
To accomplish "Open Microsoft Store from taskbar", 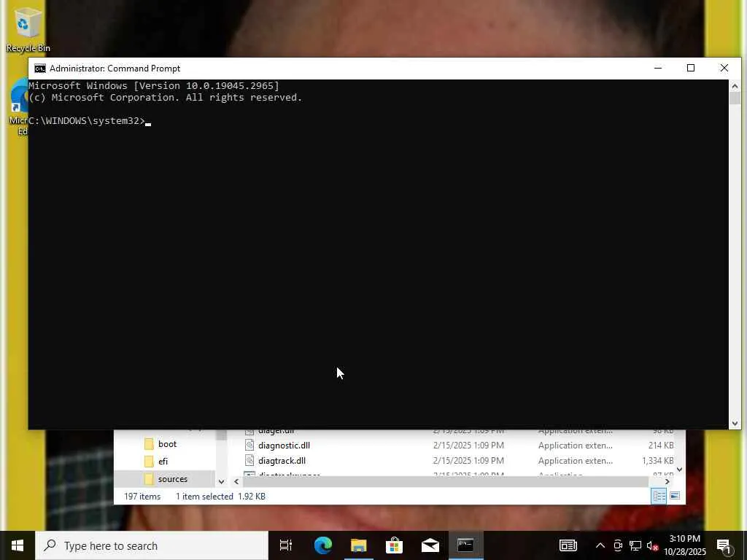I will [395, 545].
